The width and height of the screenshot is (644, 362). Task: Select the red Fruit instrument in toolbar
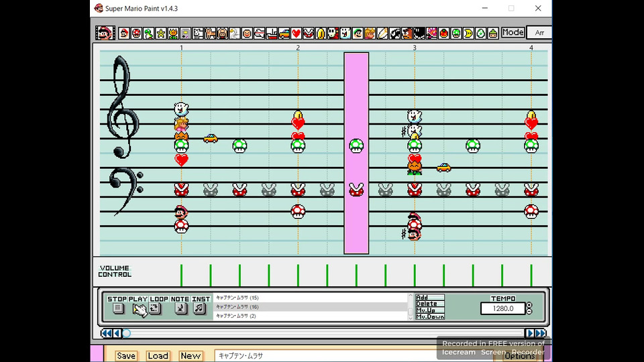[x=443, y=34]
